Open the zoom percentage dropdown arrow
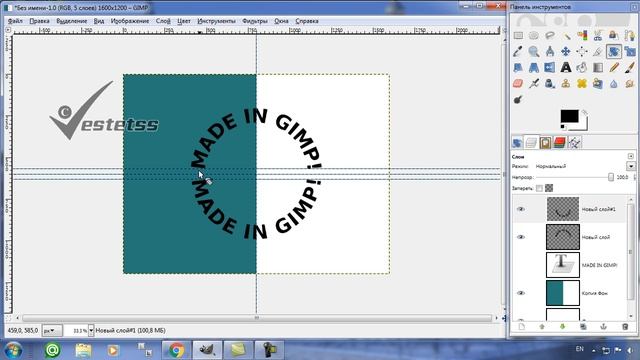 pyautogui.click(x=91, y=330)
